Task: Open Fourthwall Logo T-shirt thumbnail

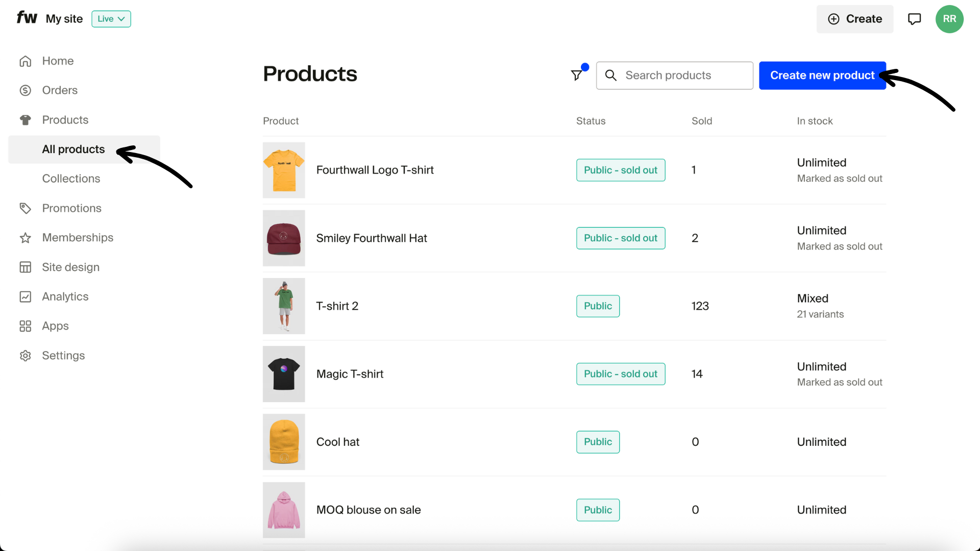Action: pos(284,170)
